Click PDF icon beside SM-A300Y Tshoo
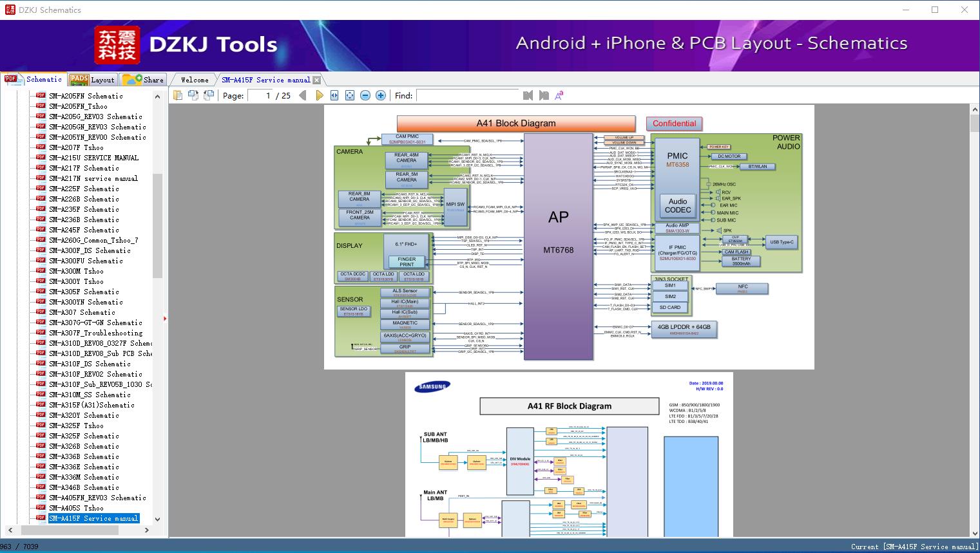The image size is (980, 553). point(41,281)
